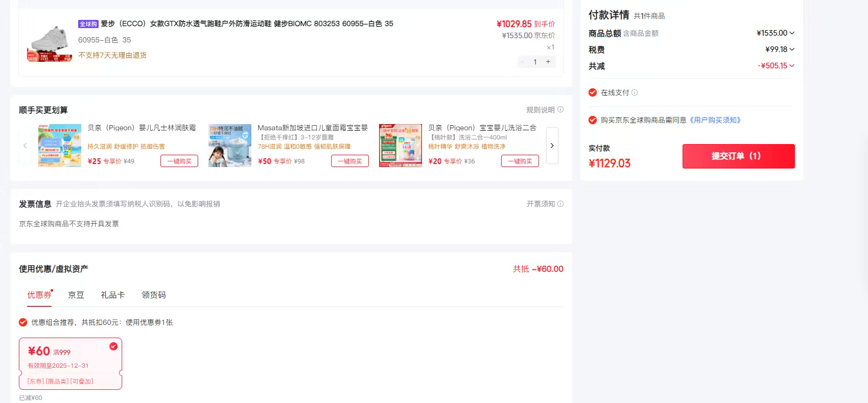Image resolution: width=868 pixels, height=403 pixels.
Task: Open the 用户购买须知 link
Action: 715,120
